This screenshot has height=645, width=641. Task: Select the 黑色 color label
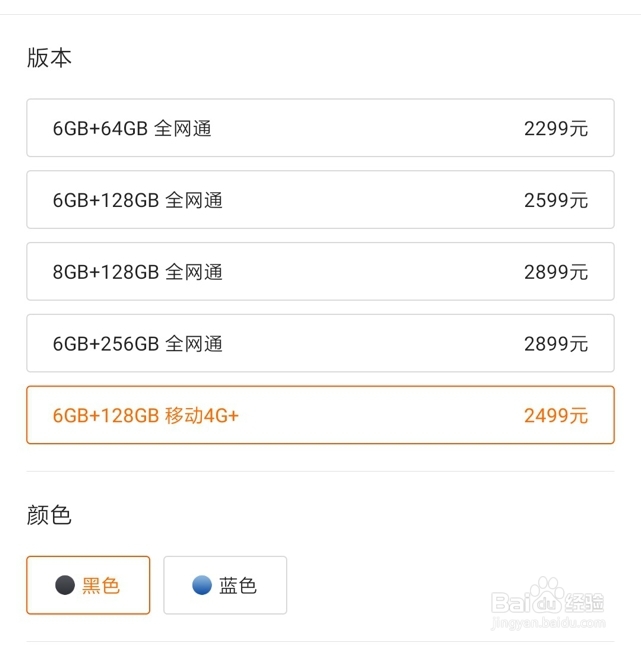tap(101, 585)
